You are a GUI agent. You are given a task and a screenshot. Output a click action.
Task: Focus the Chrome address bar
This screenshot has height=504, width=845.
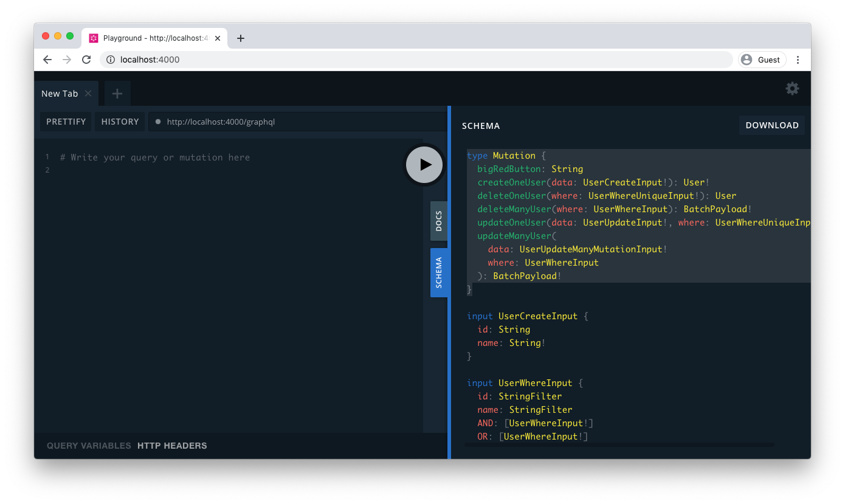coord(416,60)
